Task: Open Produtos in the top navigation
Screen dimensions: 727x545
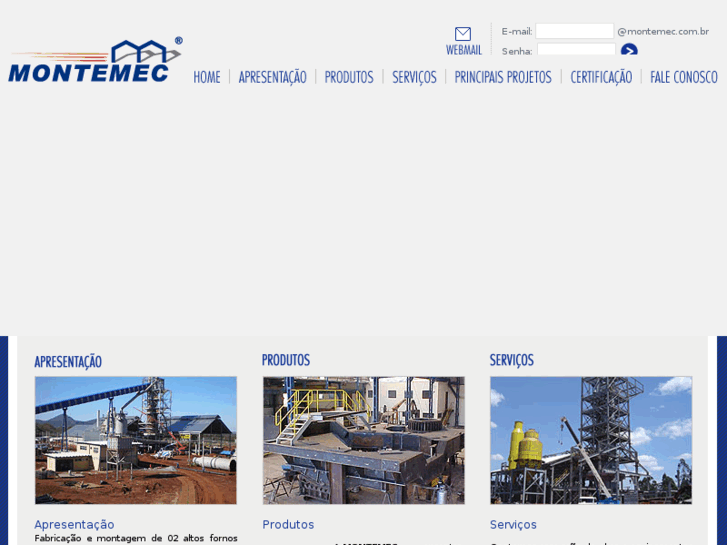Action: (x=349, y=77)
